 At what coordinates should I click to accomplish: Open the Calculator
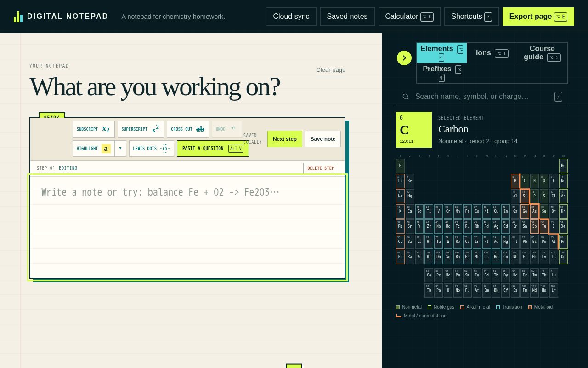409,17
